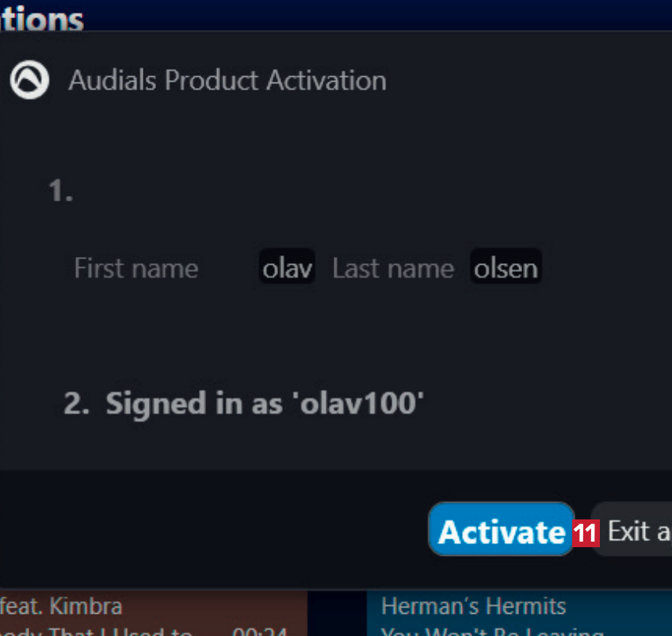672x636 pixels.
Task: Click the step 2 number marker
Action: click(76, 404)
